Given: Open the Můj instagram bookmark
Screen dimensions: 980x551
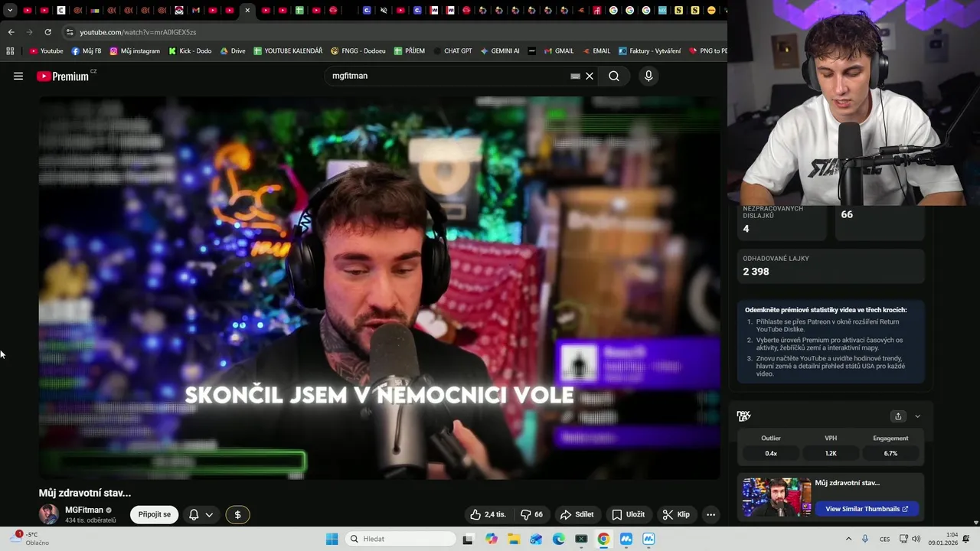Looking at the screenshot, I should (135, 51).
